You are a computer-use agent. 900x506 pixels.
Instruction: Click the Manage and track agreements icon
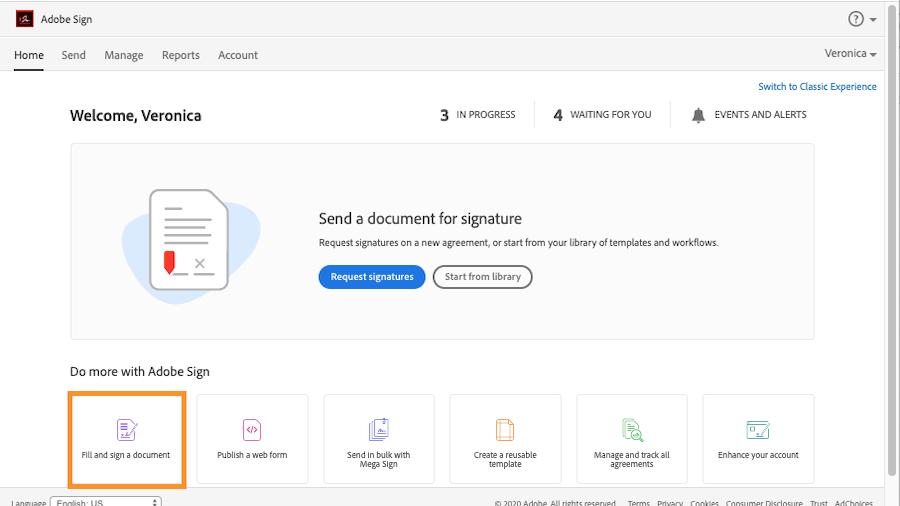[x=632, y=430]
